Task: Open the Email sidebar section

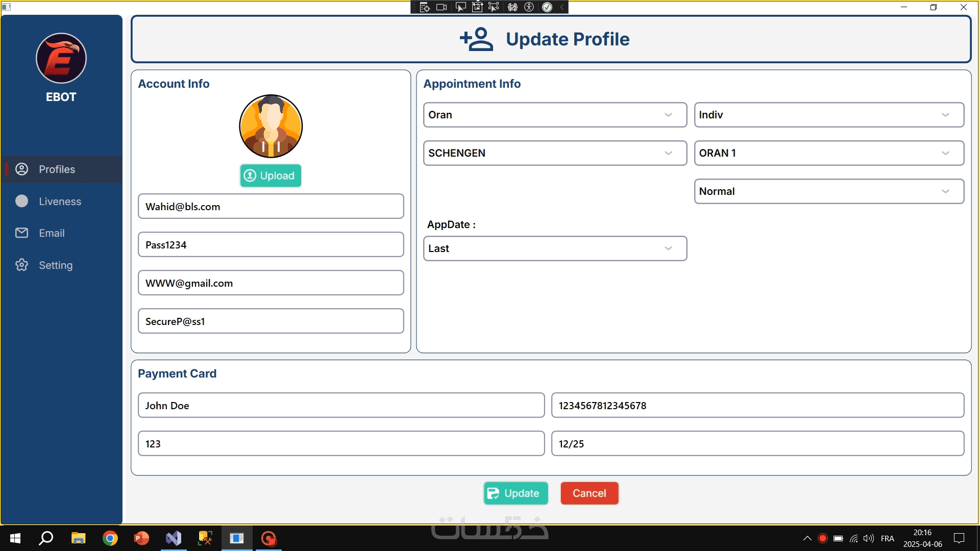Action: [x=52, y=233]
